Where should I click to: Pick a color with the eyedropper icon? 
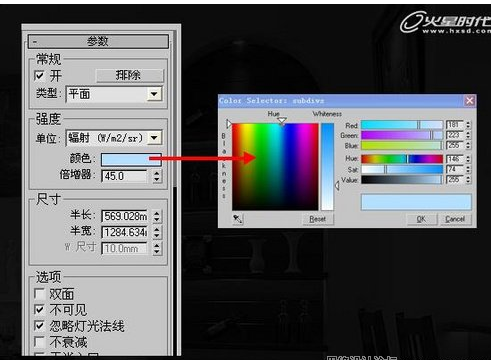point(238,219)
